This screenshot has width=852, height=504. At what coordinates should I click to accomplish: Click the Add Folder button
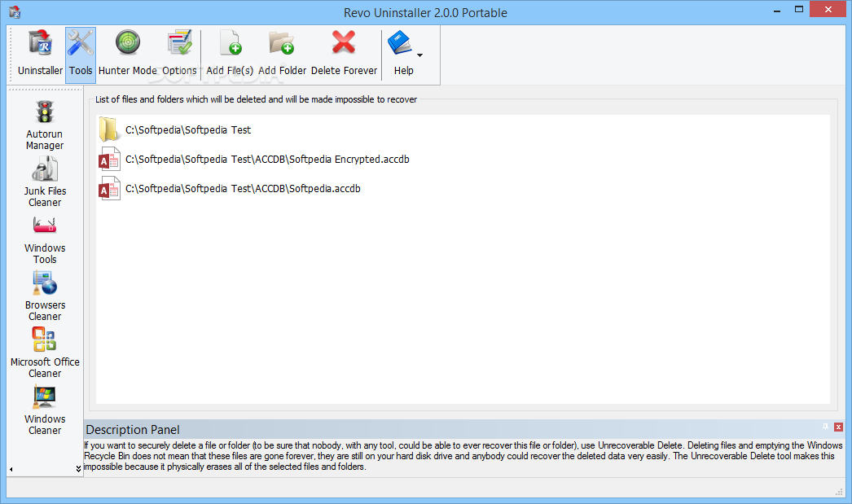282,55
